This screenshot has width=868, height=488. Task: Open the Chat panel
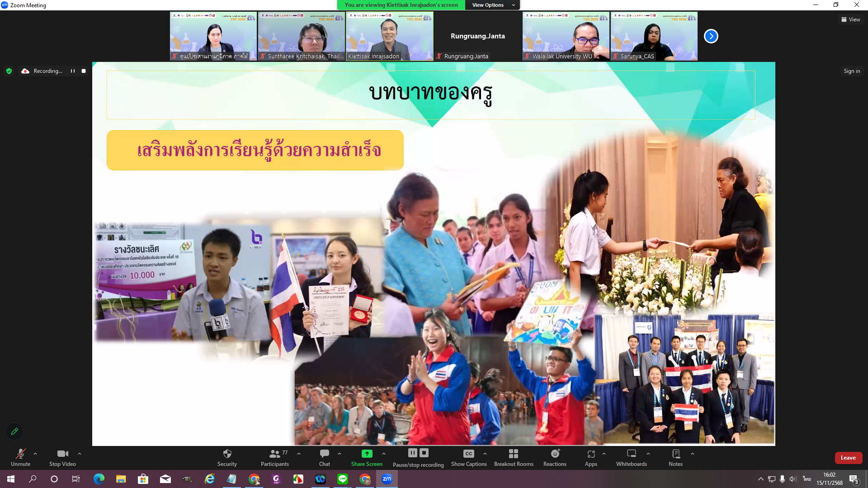point(324,454)
